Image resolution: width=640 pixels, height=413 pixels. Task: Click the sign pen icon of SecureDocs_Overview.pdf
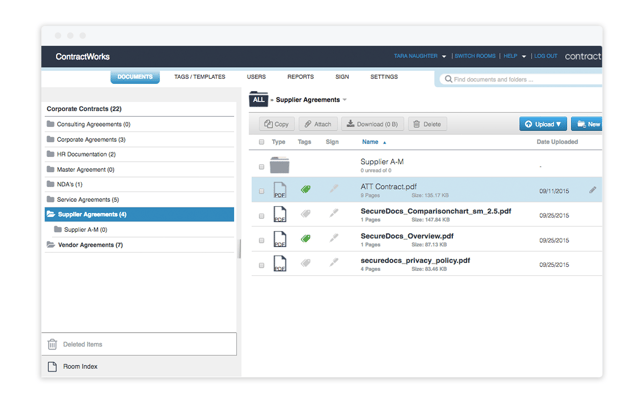pos(334,238)
